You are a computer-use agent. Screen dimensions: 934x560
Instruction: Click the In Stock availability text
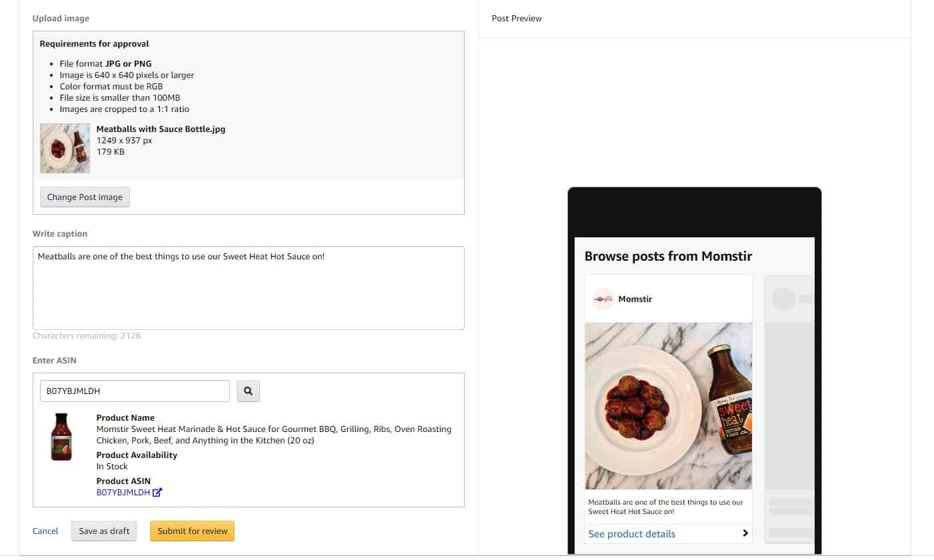tap(112, 467)
